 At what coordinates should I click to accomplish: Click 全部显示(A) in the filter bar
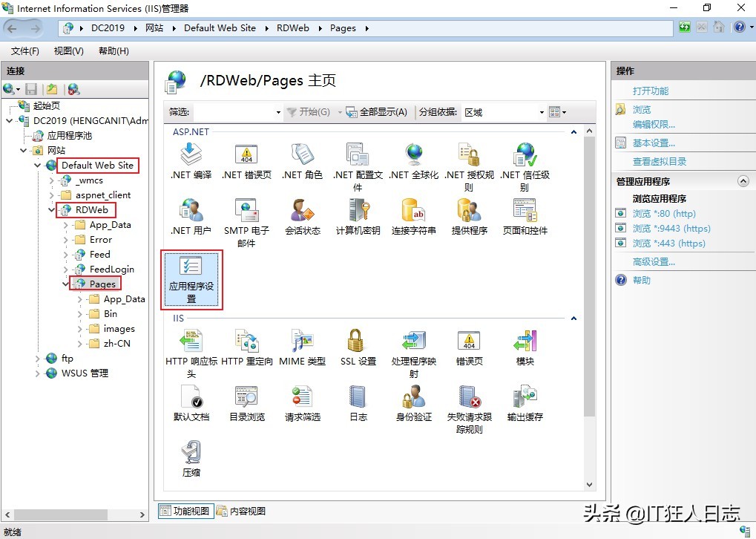tap(378, 112)
